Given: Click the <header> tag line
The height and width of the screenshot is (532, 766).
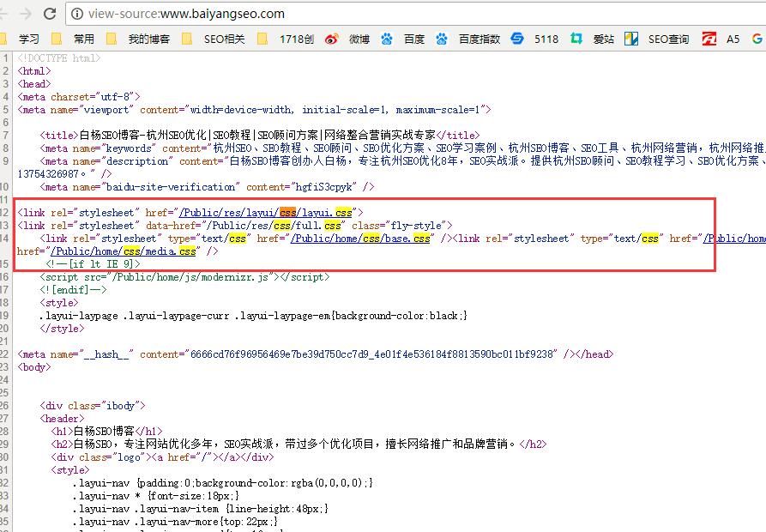Looking at the screenshot, I should [x=62, y=418].
